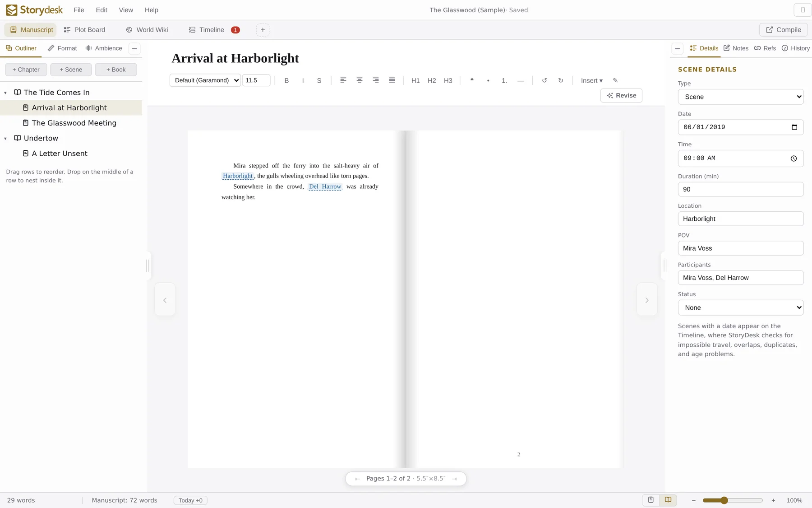Go to next page spread
Image resolution: width=812 pixels, height=508 pixels.
coord(647,300)
